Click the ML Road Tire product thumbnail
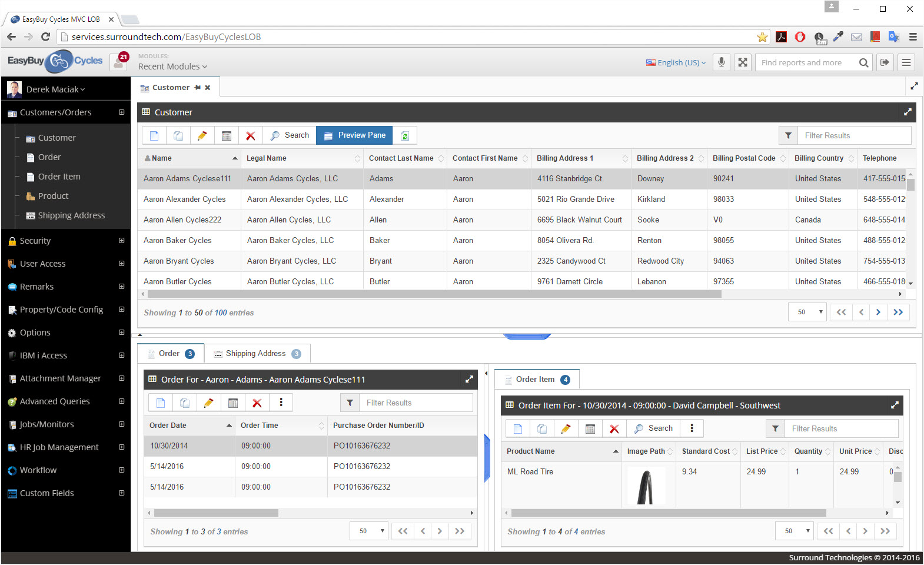The image size is (924, 565). (646, 486)
